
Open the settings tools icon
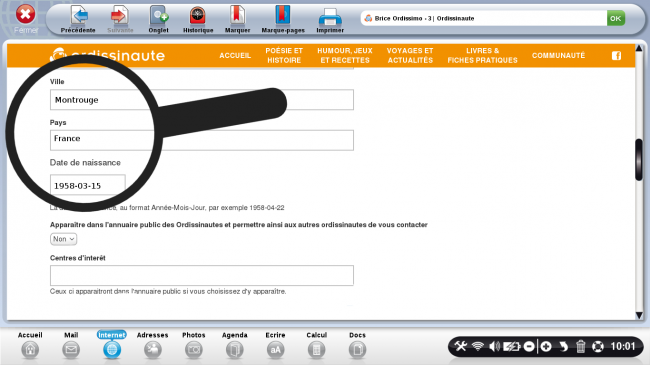click(x=461, y=346)
